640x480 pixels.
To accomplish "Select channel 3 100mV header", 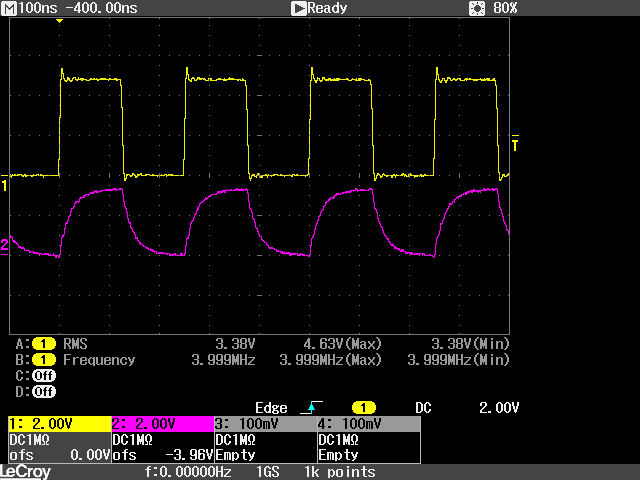I will (x=266, y=424).
